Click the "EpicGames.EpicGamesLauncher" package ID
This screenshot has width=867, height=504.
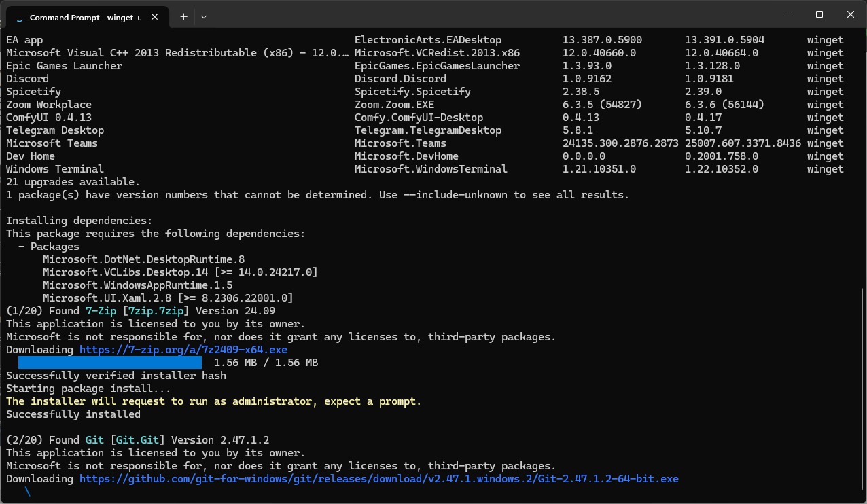point(438,66)
